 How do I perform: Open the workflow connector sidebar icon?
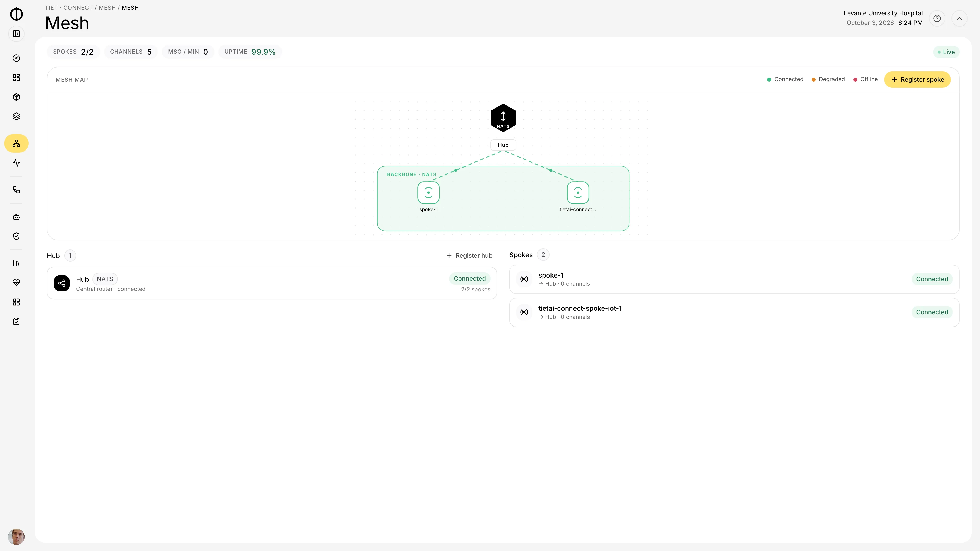[16, 190]
